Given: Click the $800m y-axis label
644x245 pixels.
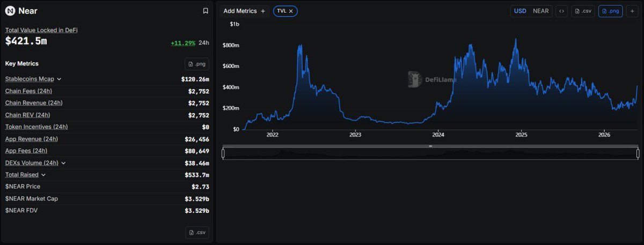Looking at the screenshot, I should 231,45.
